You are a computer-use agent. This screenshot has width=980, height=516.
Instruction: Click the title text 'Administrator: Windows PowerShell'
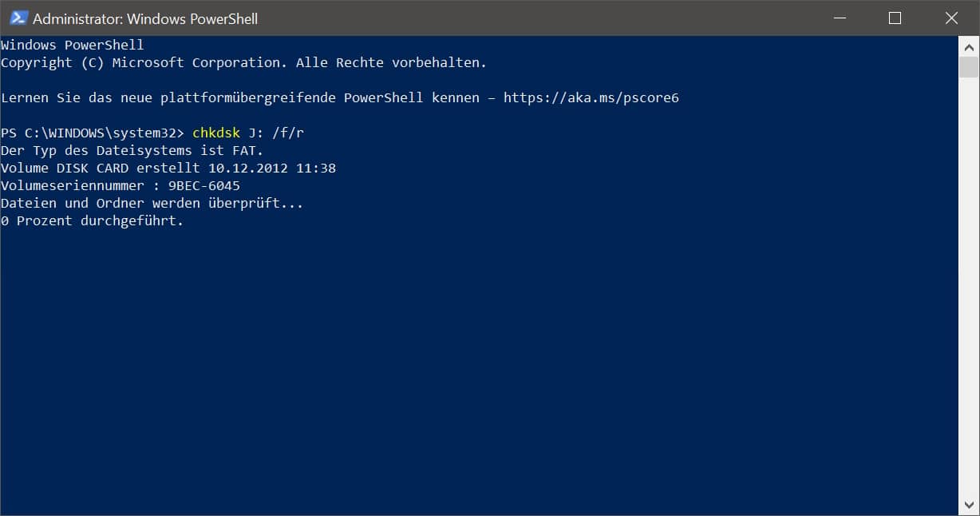145,18
